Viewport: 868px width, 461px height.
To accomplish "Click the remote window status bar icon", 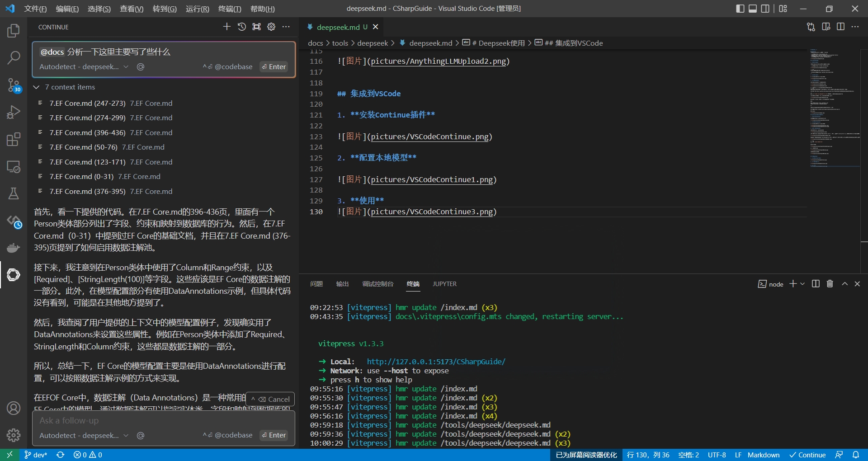I will click(x=9, y=455).
